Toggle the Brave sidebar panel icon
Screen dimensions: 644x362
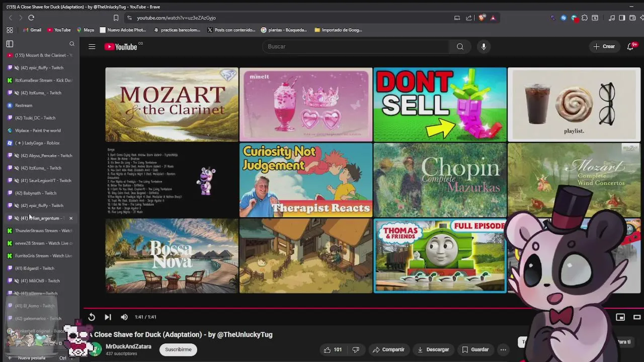622,18
